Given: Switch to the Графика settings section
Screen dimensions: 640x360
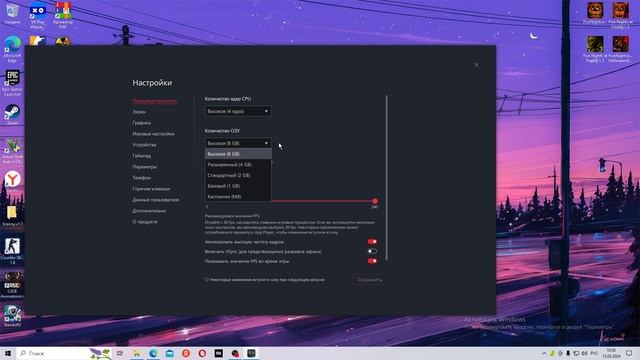Looking at the screenshot, I should click(142, 122).
